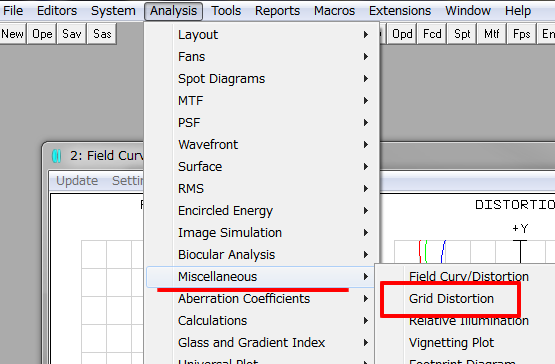Image resolution: width=555 pixels, height=364 pixels.
Task: Expand the Aberration Coefficients submenu
Action: [262, 298]
